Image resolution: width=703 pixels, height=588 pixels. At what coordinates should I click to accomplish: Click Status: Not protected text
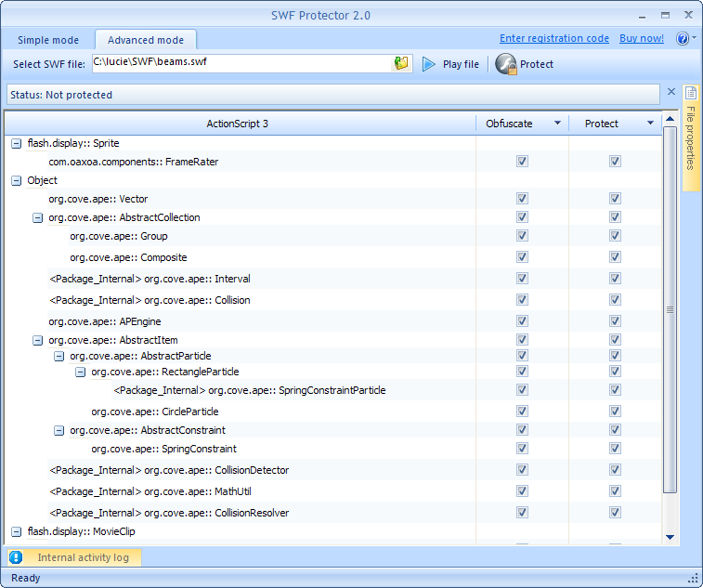[61, 95]
